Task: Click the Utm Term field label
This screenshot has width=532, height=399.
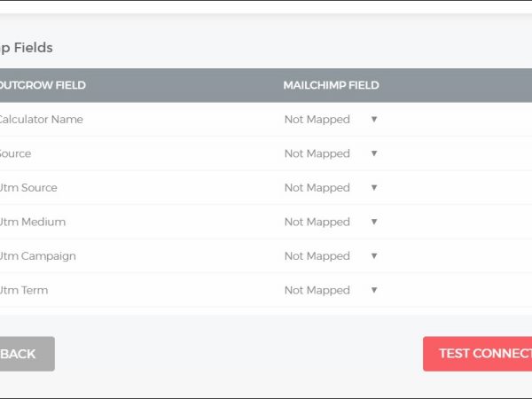Action: (24, 290)
